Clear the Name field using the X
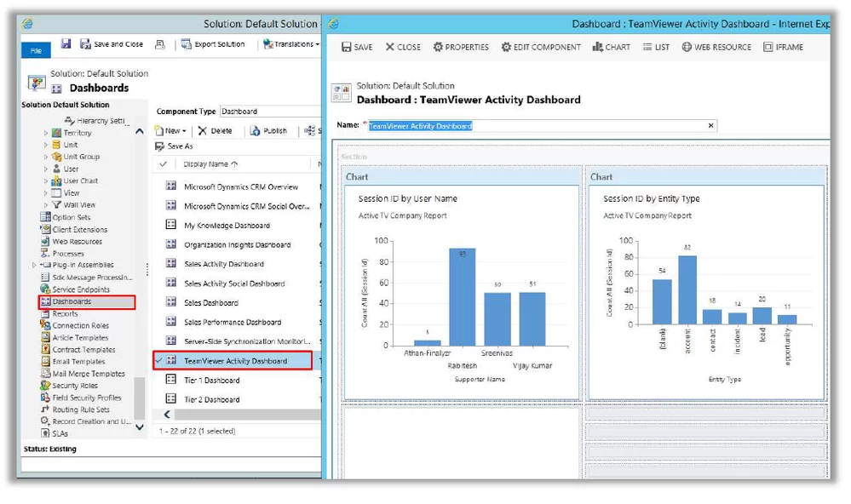The image size is (851, 504). click(x=711, y=126)
